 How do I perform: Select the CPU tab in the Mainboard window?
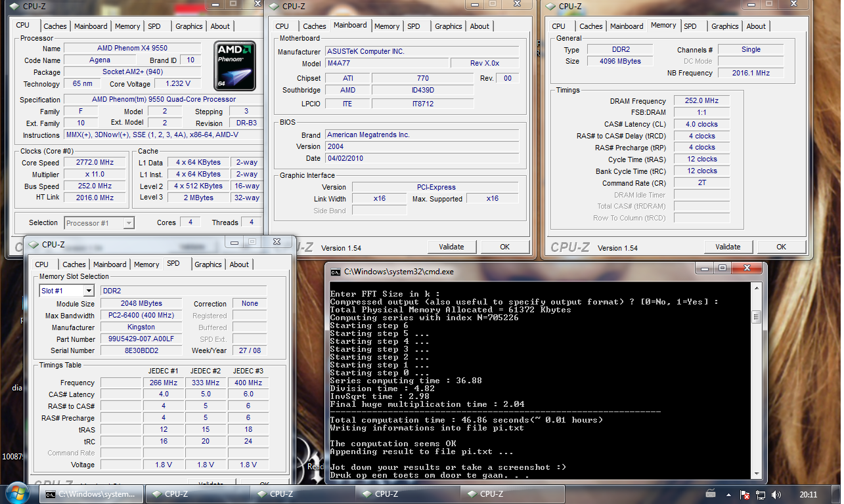click(282, 26)
